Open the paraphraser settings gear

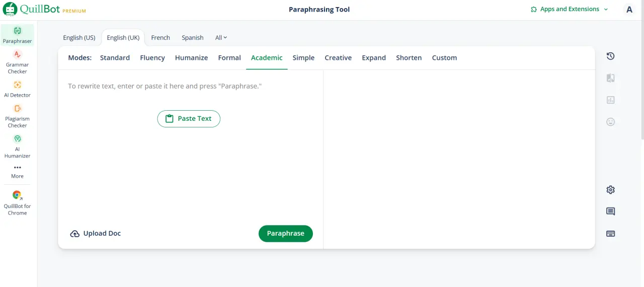pos(610,190)
